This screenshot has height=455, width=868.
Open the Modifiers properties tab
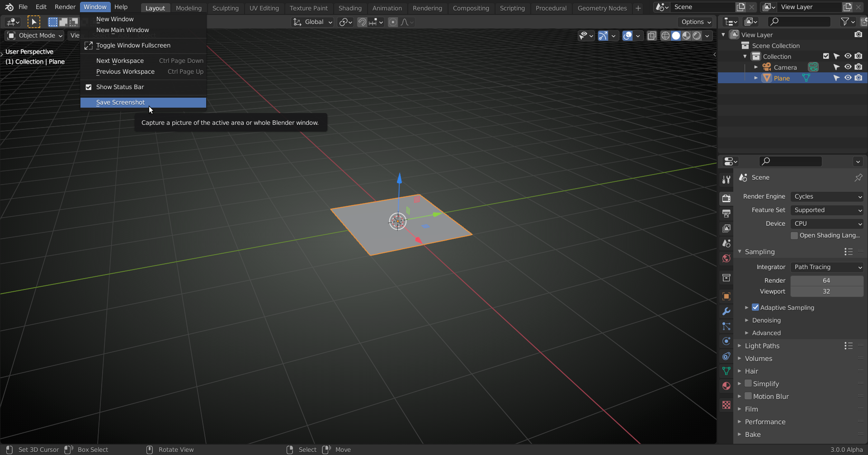click(x=726, y=311)
